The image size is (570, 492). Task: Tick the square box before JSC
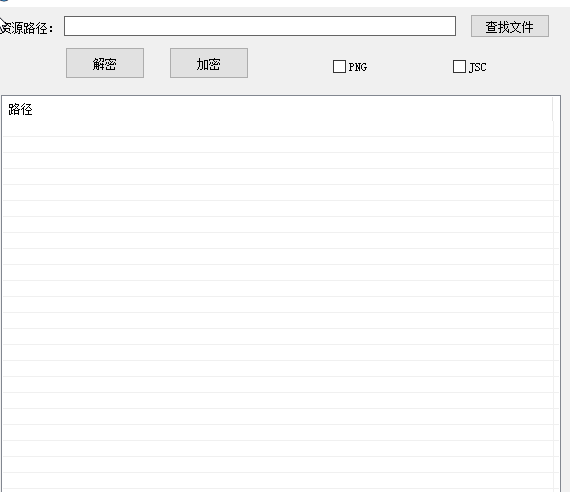click(x=459, y=67)
